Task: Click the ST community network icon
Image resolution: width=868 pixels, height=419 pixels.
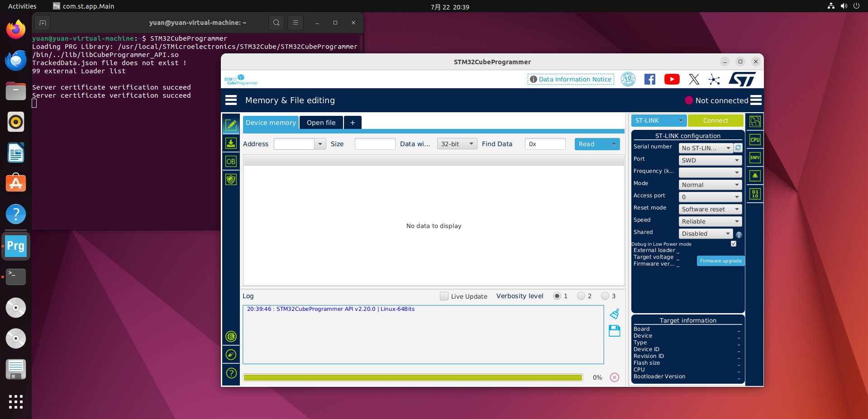Action: tap(714, 80)
